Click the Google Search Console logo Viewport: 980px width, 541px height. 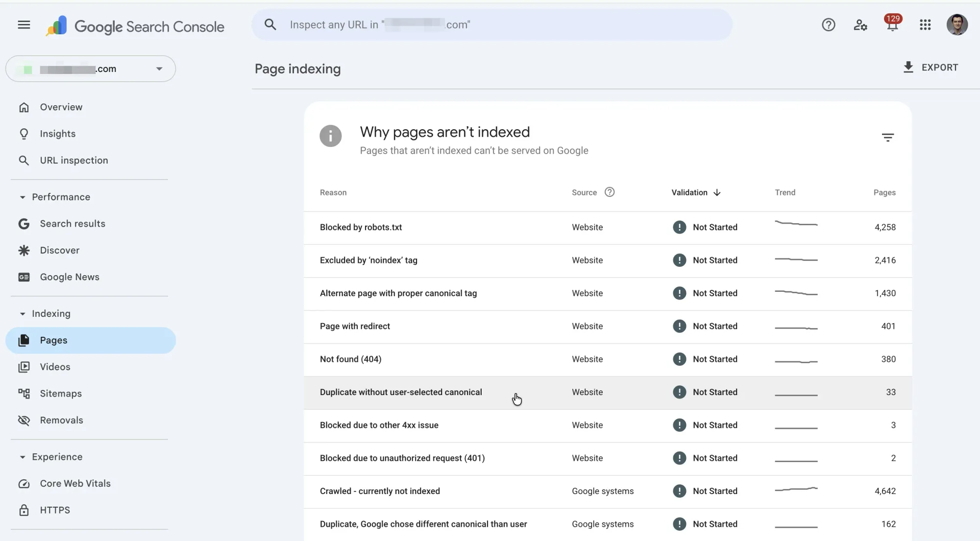coord(135,26)
